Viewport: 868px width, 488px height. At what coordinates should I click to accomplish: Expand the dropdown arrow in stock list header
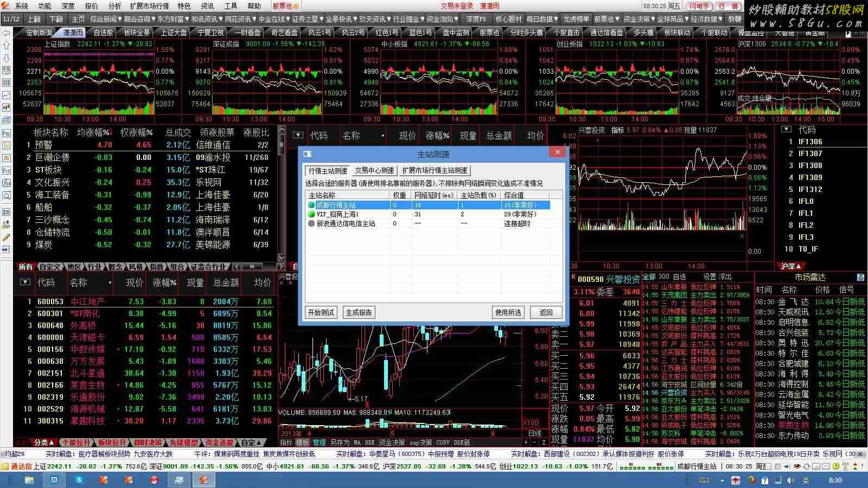click(24, 282)
